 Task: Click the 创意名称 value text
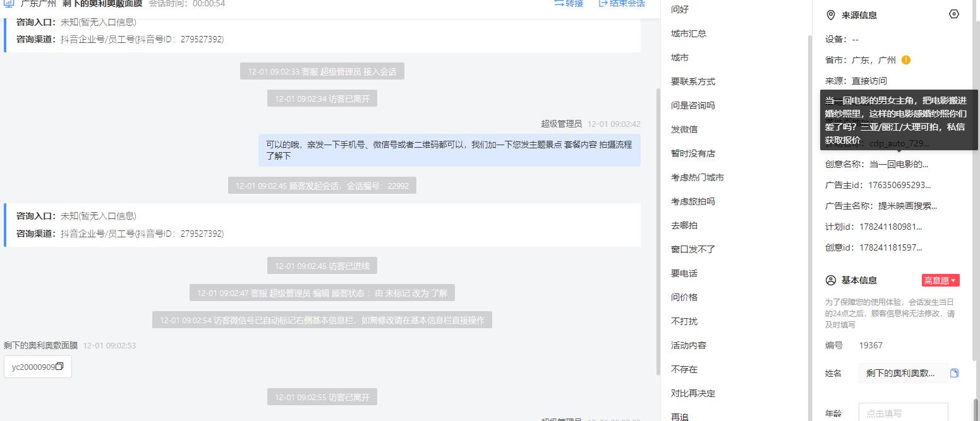899,164
